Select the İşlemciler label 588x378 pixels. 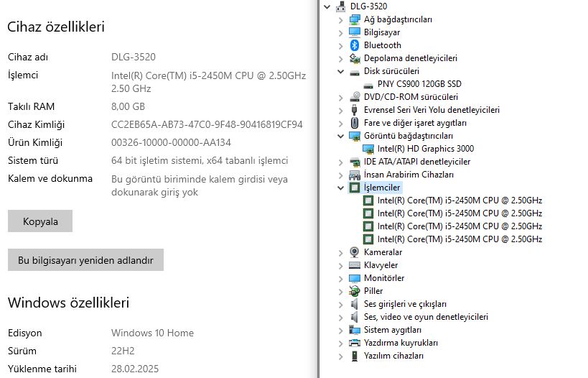coord(382,188)
